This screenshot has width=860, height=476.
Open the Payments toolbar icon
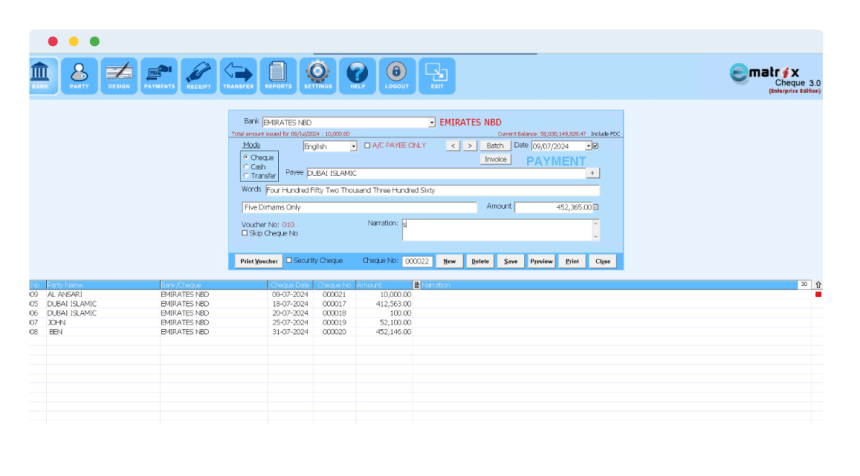[x=159, y=76]
